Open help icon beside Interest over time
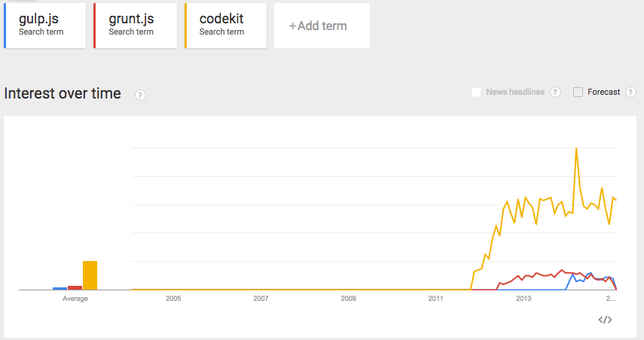This screenshot has width=644, height=340. pyautogui.click(x=140, y=95)
